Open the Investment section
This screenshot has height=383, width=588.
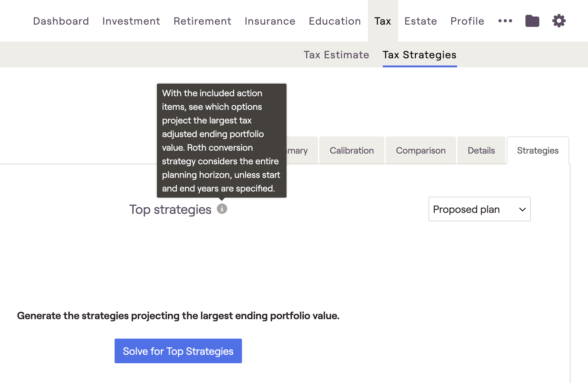[x=131, y=21]
